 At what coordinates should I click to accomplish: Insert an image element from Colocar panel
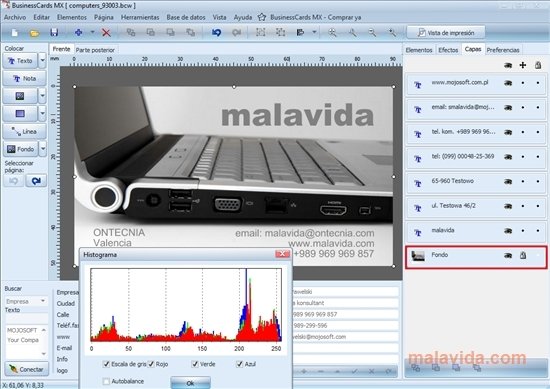pyautogui.click(x=20, y=96)
